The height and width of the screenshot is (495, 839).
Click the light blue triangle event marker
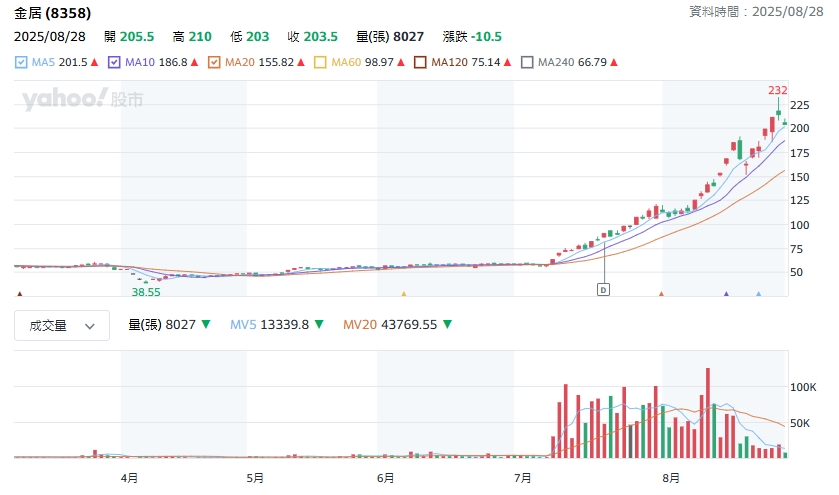[758, 294]
